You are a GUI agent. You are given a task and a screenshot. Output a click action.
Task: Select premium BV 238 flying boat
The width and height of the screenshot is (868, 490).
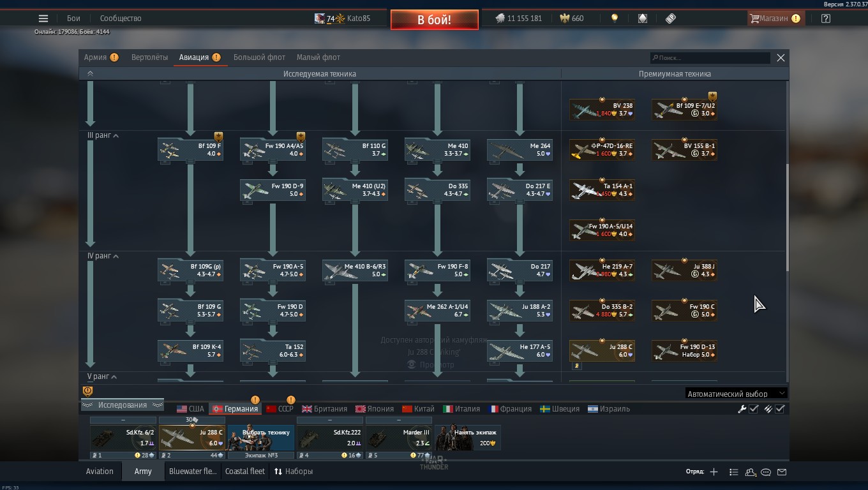(602, 109)
